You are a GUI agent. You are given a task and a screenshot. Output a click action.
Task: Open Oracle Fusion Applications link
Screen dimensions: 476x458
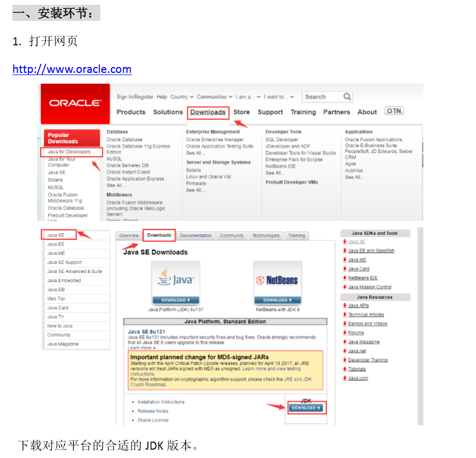click(x=374, y=139)
